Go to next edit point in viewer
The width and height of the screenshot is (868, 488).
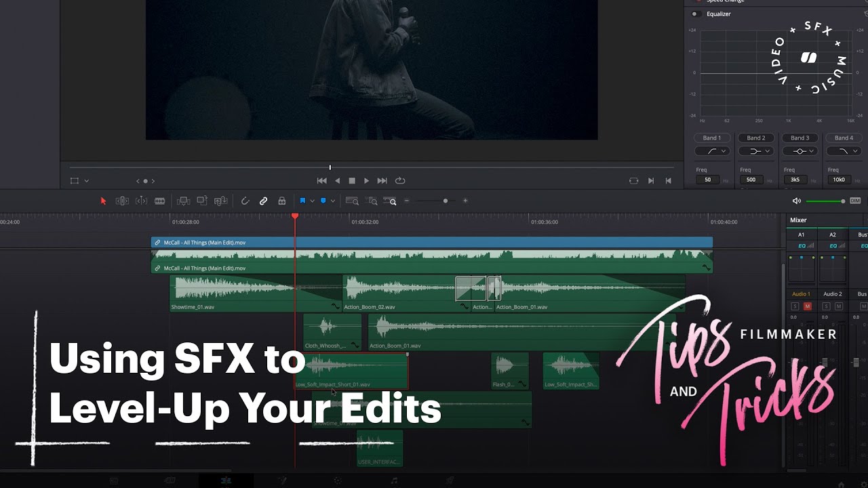point(651,181)
